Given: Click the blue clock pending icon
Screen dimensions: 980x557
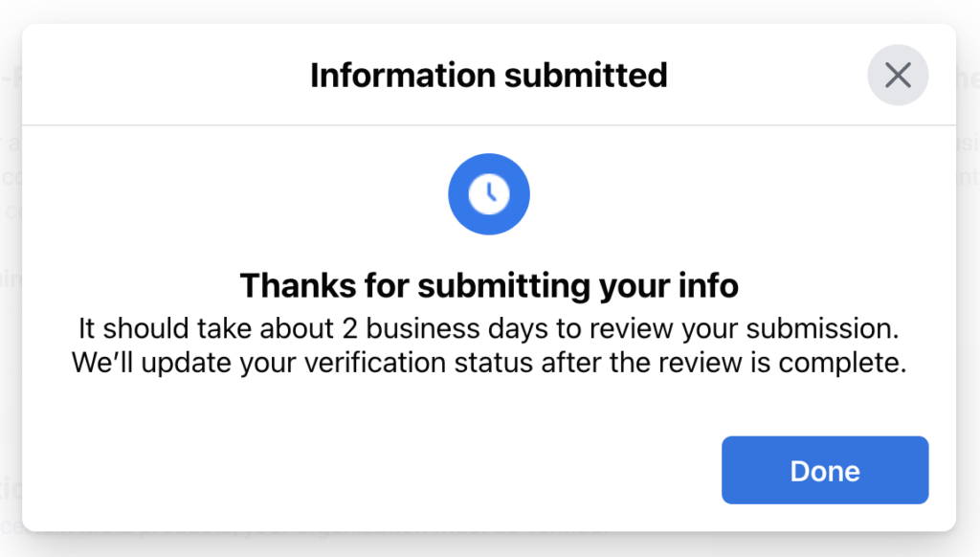Looking at the screenshot, I should point(489,193).
